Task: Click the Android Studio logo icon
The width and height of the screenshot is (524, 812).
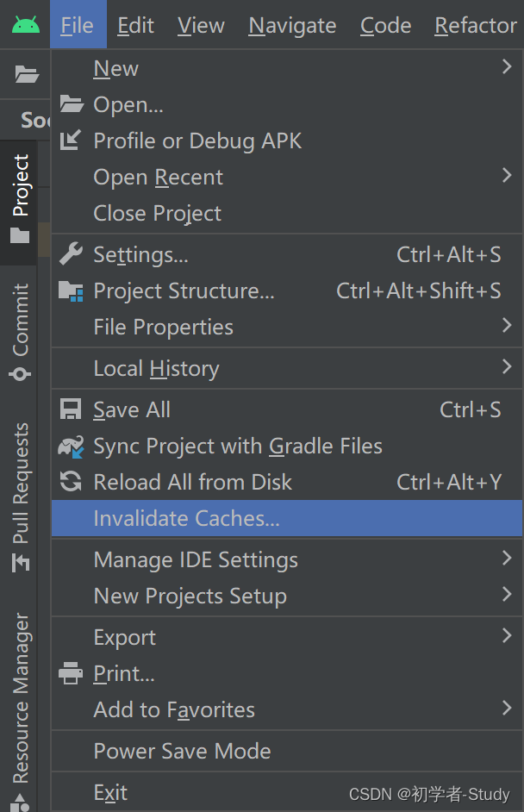Action: click(x=26, y=25)
